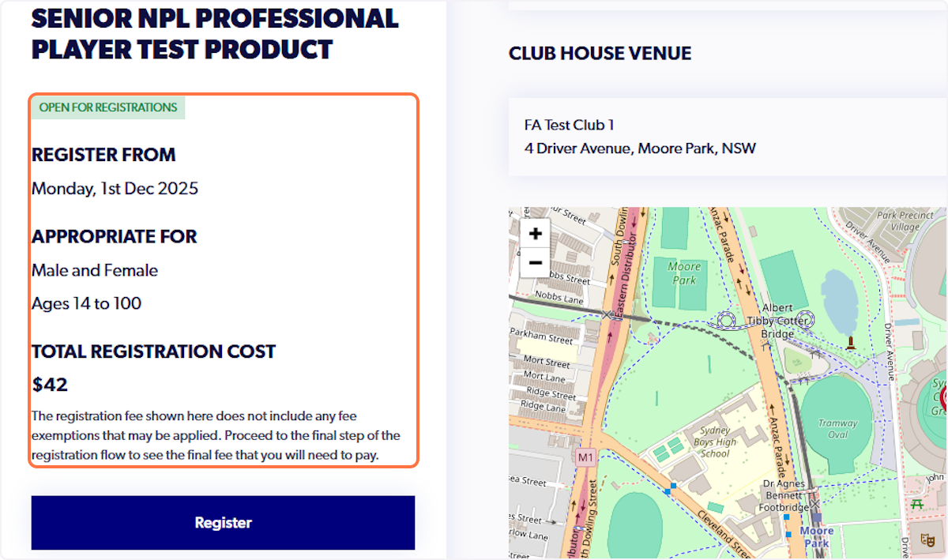Zoom in on the map
This screenshot has width=948, height=560.
pos(535,232)
